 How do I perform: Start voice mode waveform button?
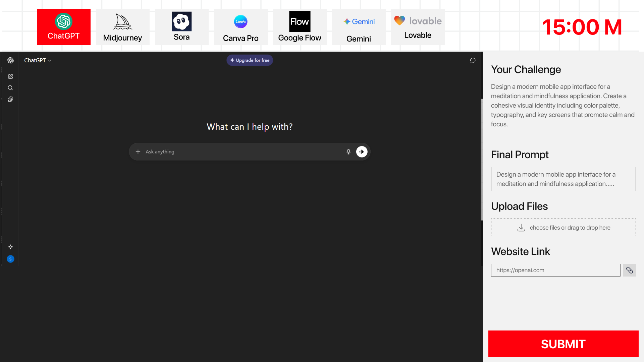[x=362, y=152]
